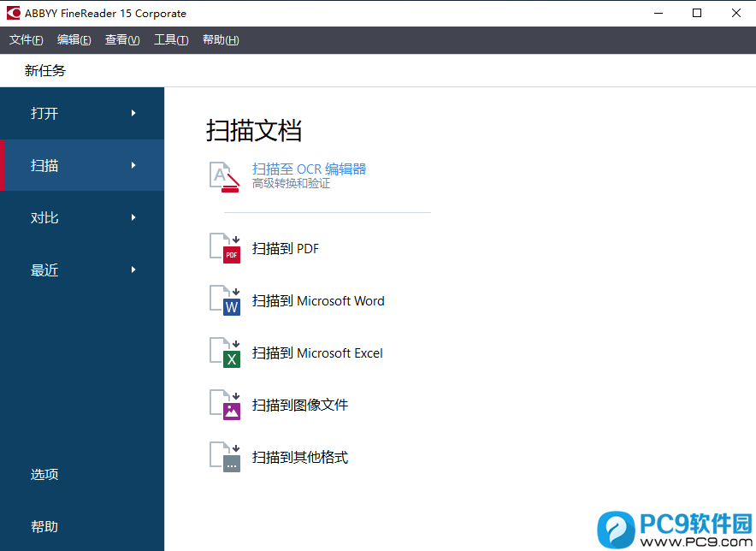Click the Scan to OCR Editor icon
Viewport: 756px width, 551px height.
tap(225, 176)
